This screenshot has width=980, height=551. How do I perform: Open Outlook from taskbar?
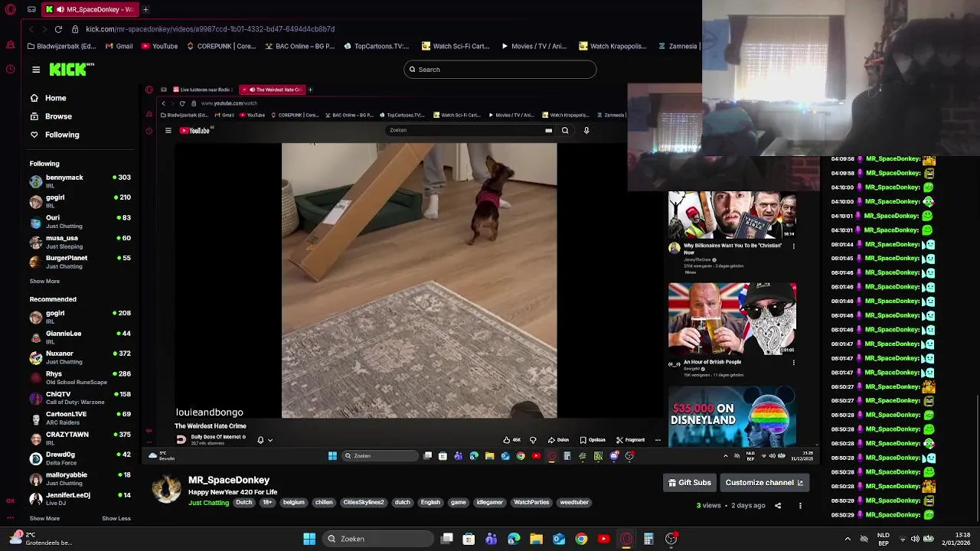point(559,539)
